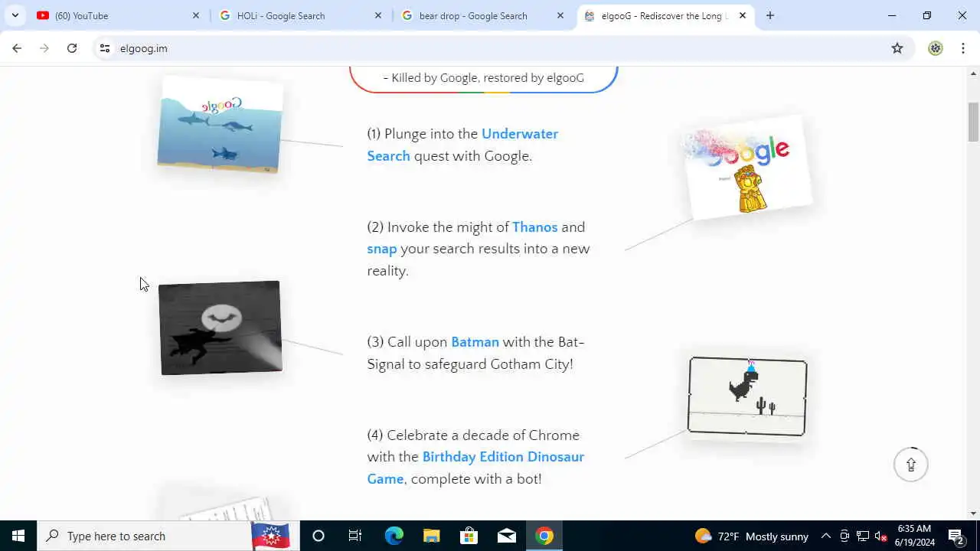Show hidden system tray icons

(826, 536)
